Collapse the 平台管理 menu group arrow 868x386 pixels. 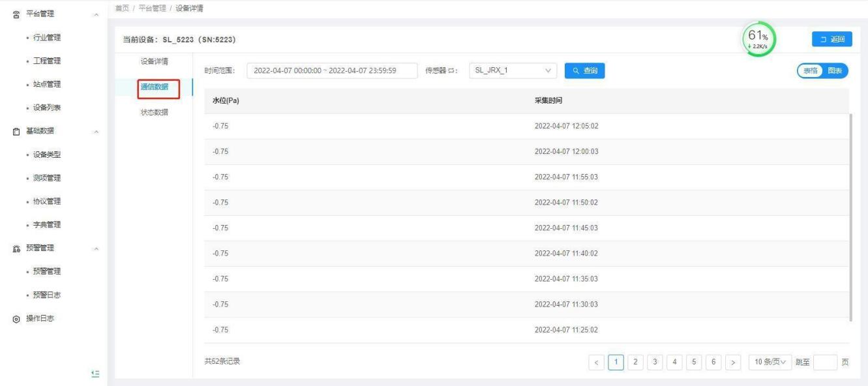click(x=97, y=14)
